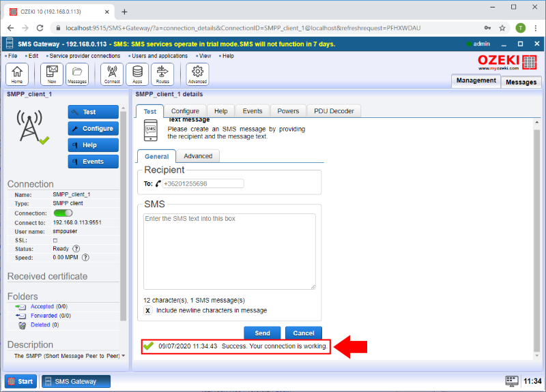Open the Accepted folder link
This screenshot has width=546, height=392.
tap(42, 306)
